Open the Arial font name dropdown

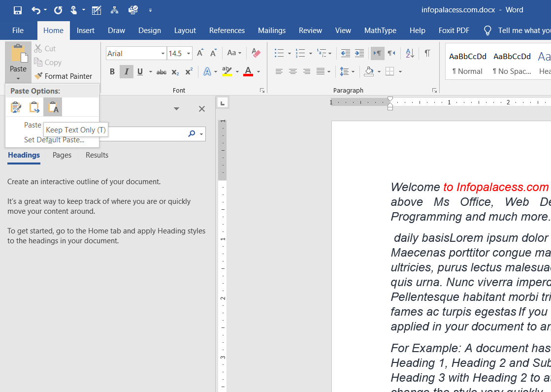[163, 54]
